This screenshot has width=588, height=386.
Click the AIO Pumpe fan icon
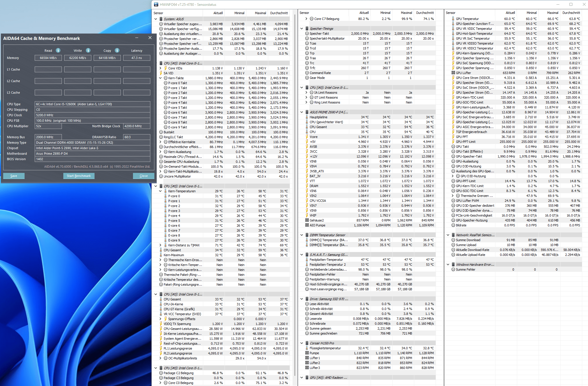click(x=307, y=225)
